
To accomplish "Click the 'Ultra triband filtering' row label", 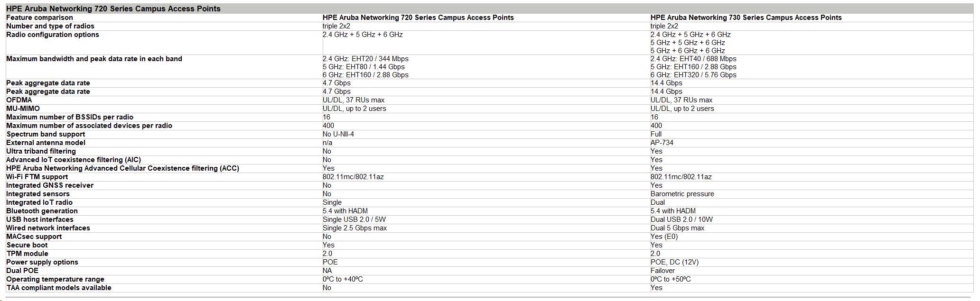I will pyautogui.click(x=41, y=151).
